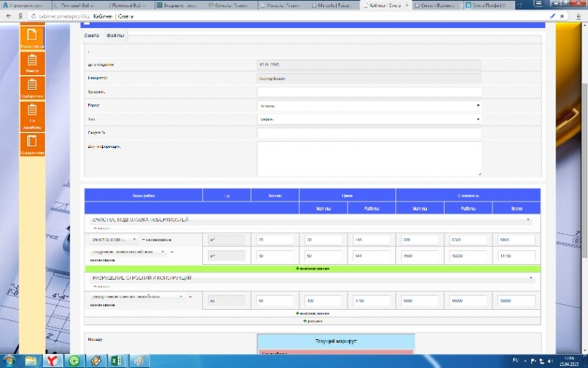
Task: Select the Смета tab
Action: point(92,35)
